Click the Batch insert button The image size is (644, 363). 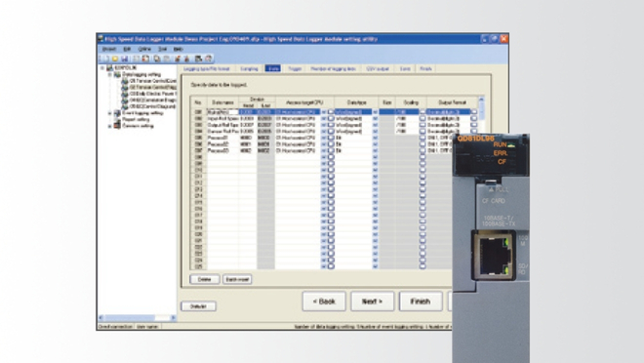tap(237, 279)
